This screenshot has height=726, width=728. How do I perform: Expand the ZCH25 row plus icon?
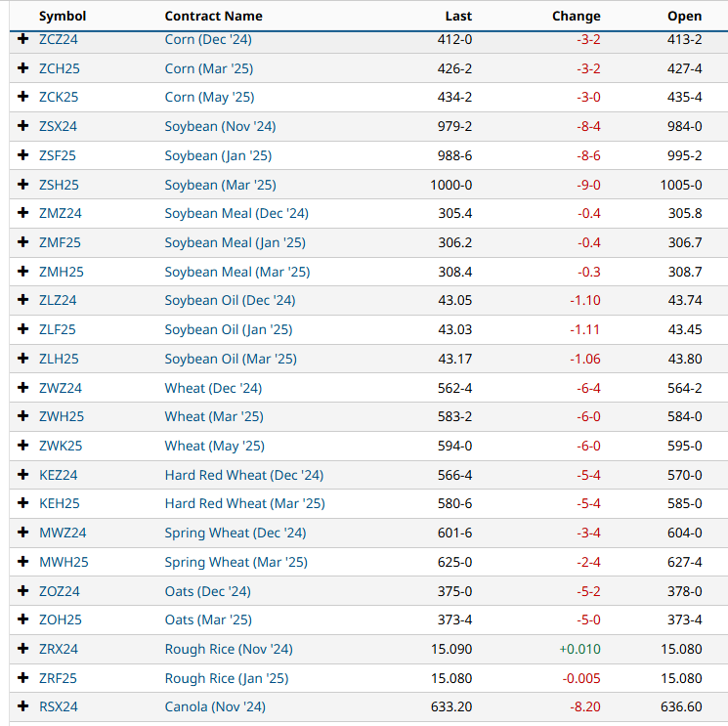22,68
